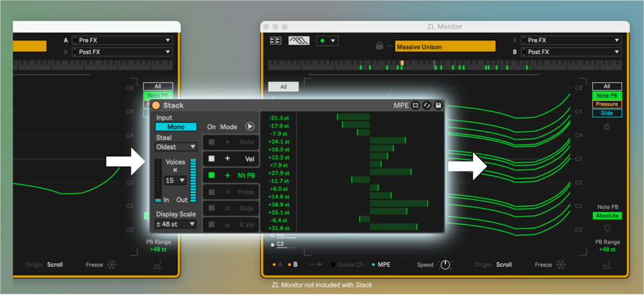Screen dimensions: 644x295
Task: Click the Freeze snowflake icon in right window
Action: coord(561,265)
